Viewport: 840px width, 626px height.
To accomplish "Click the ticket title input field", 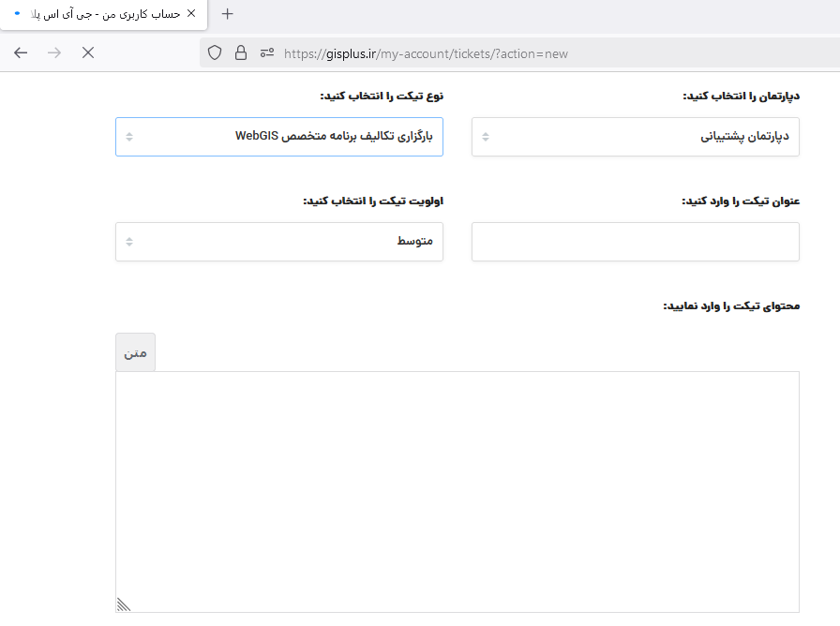I will coord(636,242).
